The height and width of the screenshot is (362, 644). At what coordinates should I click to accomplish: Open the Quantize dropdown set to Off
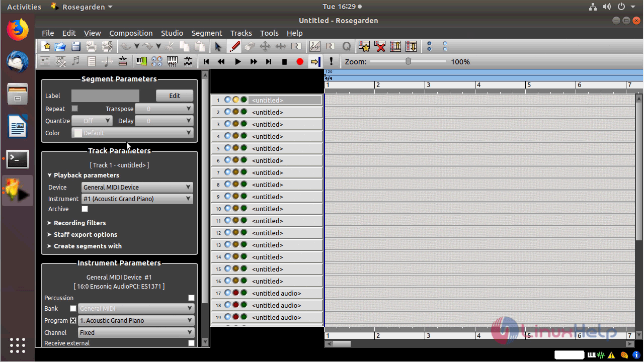(x=92, y=121)
